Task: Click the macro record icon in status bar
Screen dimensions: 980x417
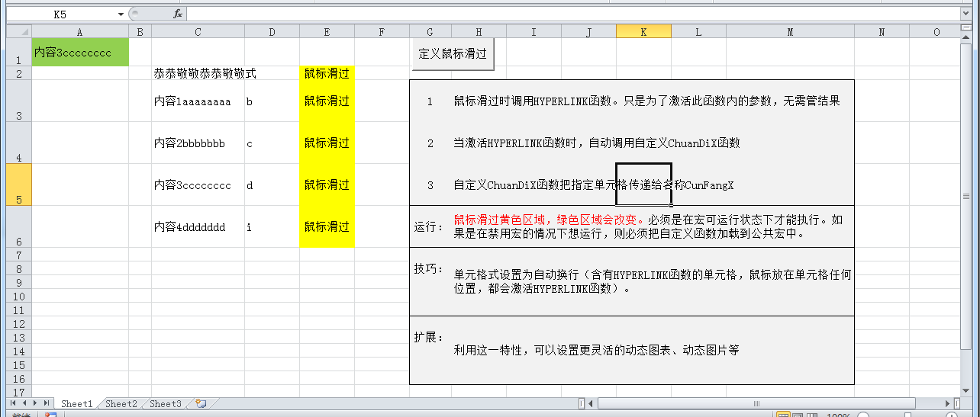Action: (x=50, y=415)
